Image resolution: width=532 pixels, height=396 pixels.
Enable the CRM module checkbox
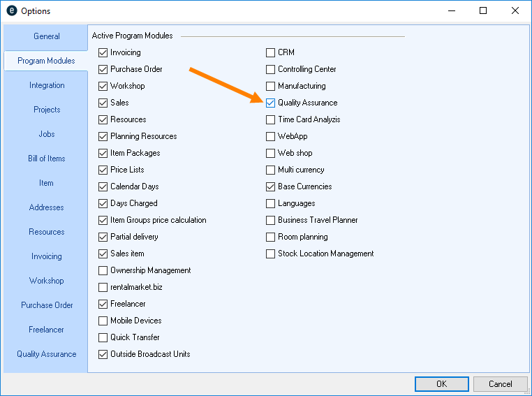coord(271,52)
